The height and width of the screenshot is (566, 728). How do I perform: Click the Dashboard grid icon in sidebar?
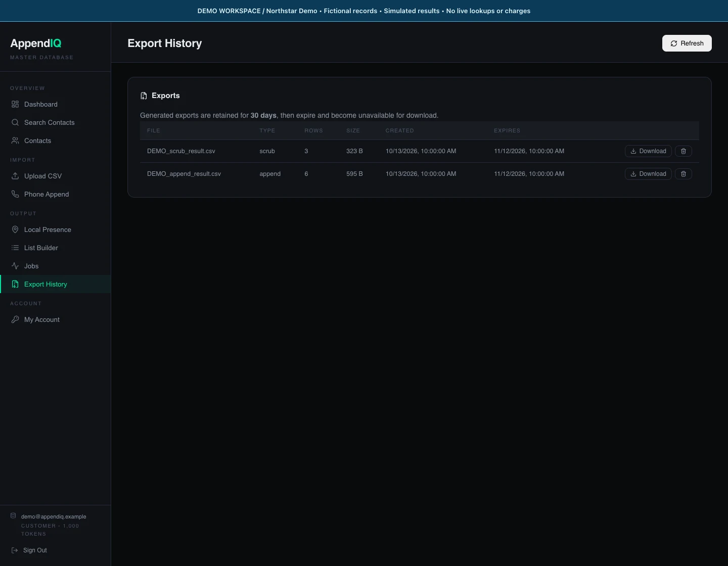tap(15, 104)
